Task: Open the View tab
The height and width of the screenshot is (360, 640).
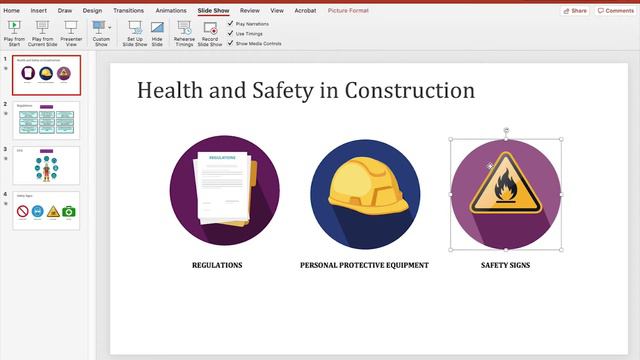Action: pyautogui.click(x=277, y=11)
